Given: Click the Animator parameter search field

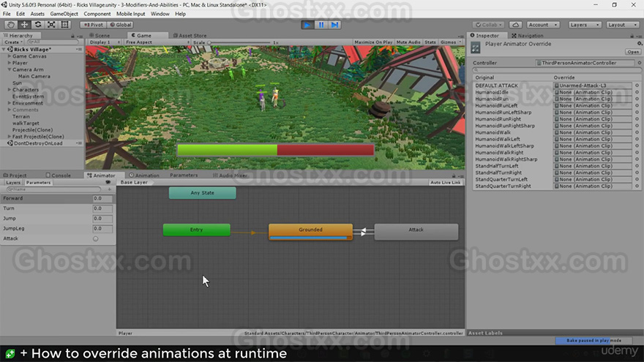Looking at the screenshot, I should pyautogui.click(x=54, y=189).
